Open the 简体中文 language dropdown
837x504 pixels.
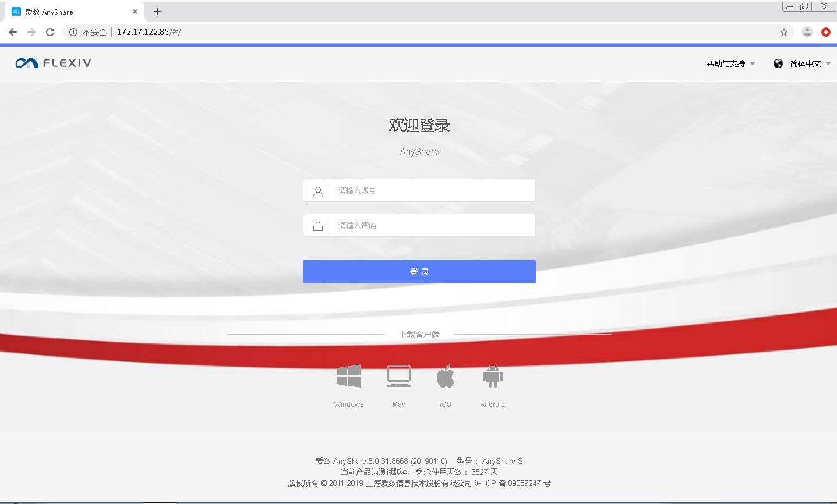click(x=810, y=63)
